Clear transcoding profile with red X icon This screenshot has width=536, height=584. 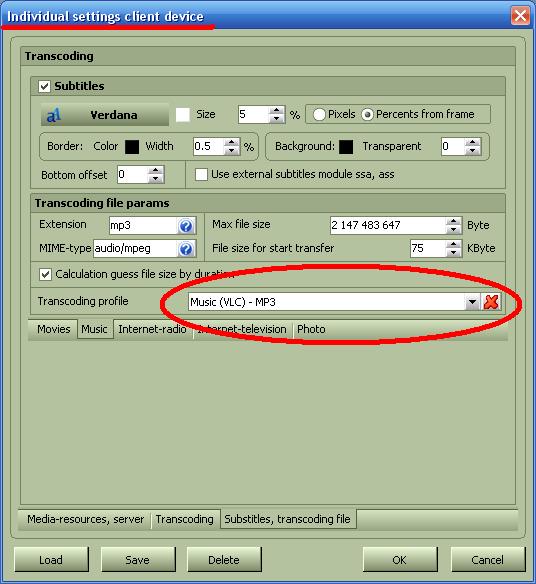(491, 302)
